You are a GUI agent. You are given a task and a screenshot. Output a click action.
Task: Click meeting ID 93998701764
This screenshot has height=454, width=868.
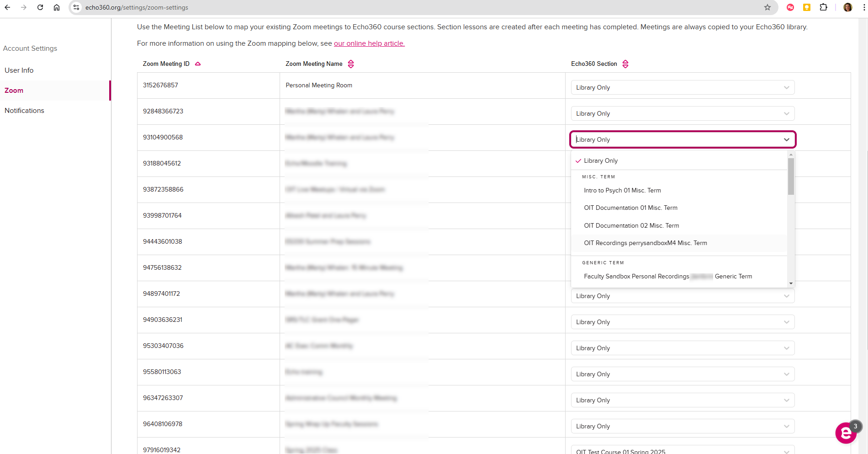162,215
